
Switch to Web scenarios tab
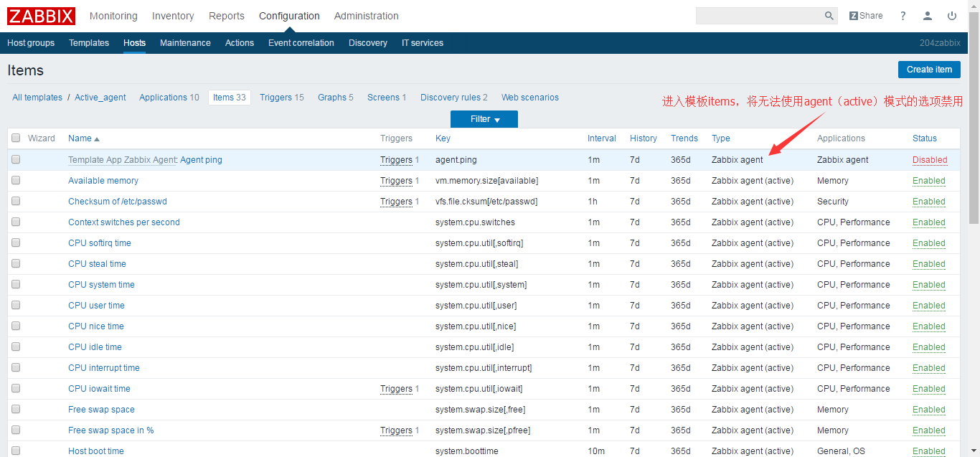click(x=530, y=98)
